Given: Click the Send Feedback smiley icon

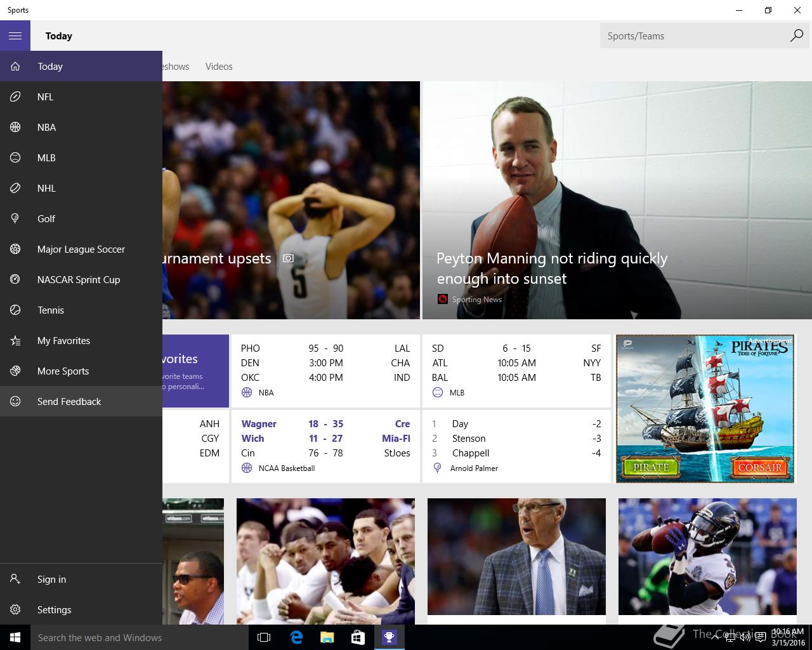Looking at the screenshot, I should tap(15, 401).
